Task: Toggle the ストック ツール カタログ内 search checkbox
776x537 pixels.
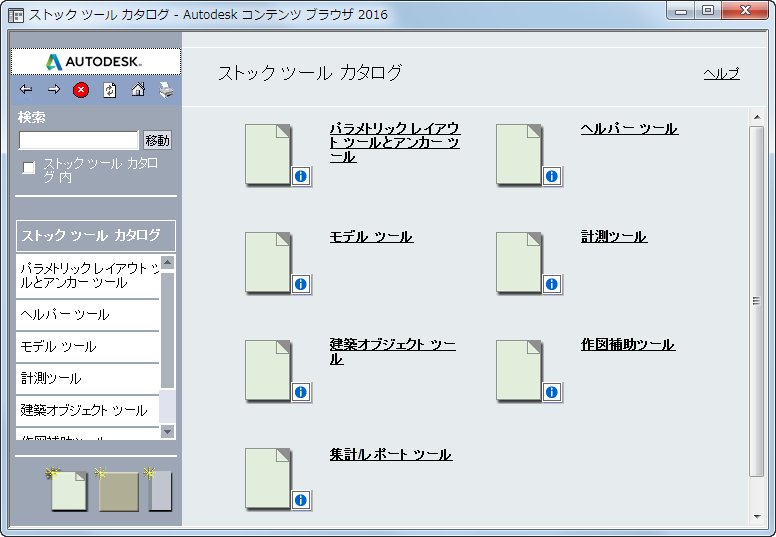Action: coord(29,168)
